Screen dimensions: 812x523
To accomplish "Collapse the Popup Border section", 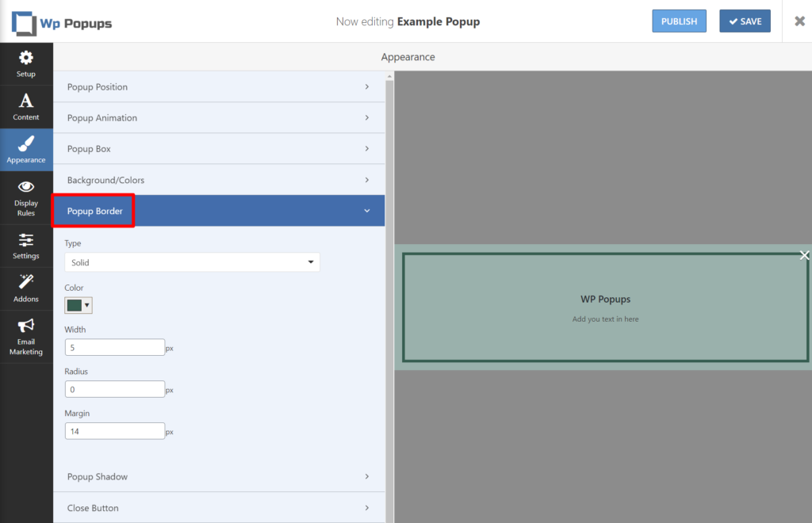I will 220,210.
